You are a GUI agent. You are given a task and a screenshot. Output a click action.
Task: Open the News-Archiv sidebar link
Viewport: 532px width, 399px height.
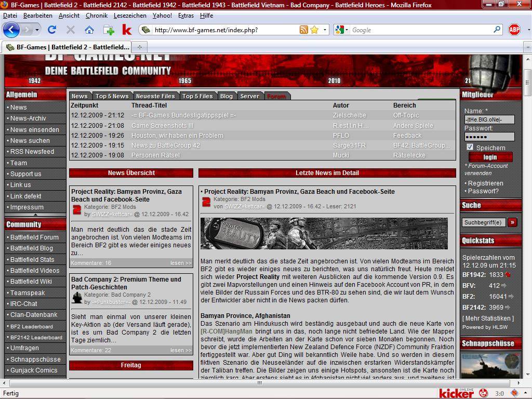[x=28, y=118]
